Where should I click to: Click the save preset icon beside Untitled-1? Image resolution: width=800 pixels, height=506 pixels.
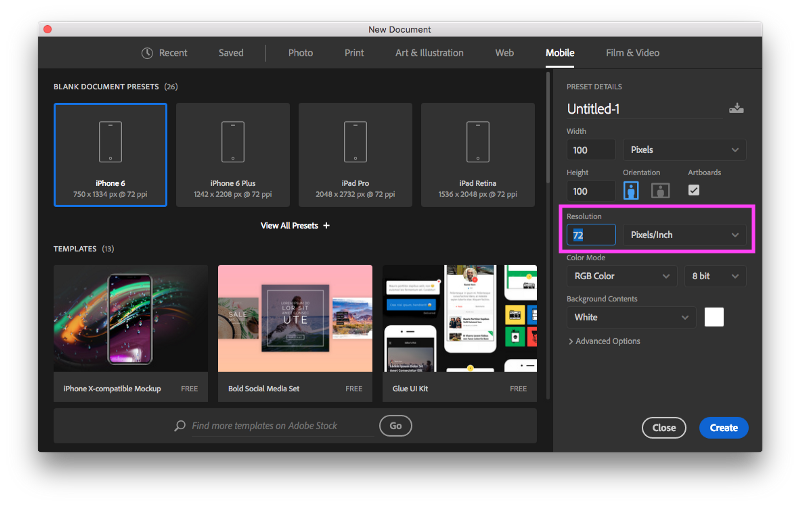(736, 108)
